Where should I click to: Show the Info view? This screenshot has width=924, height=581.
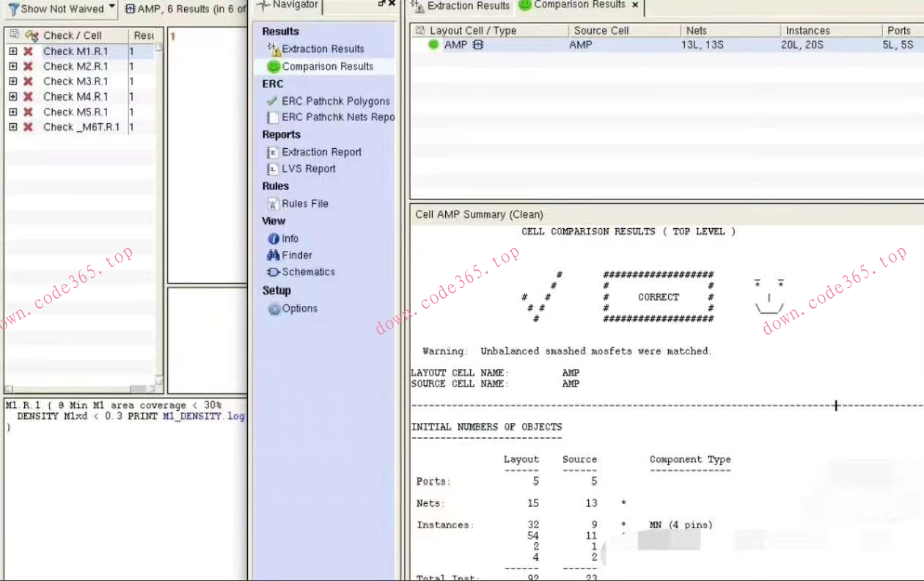tap(290, 239)
